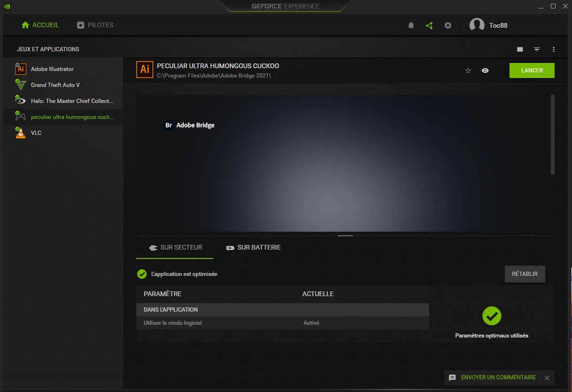Dismiss the feedback comment banner

point(547,378)
